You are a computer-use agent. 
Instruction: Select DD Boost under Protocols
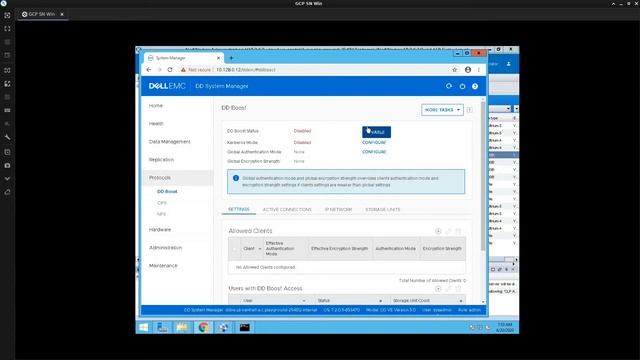click(x=167, y=191)
